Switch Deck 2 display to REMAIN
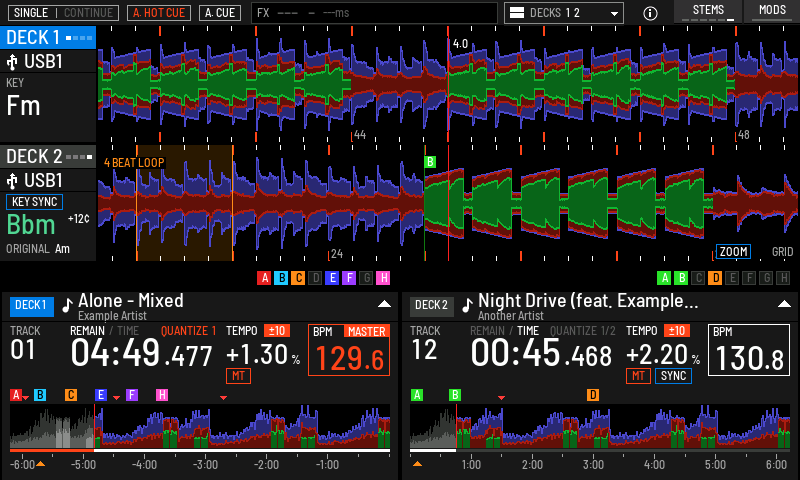 click(x=487, y=331)
